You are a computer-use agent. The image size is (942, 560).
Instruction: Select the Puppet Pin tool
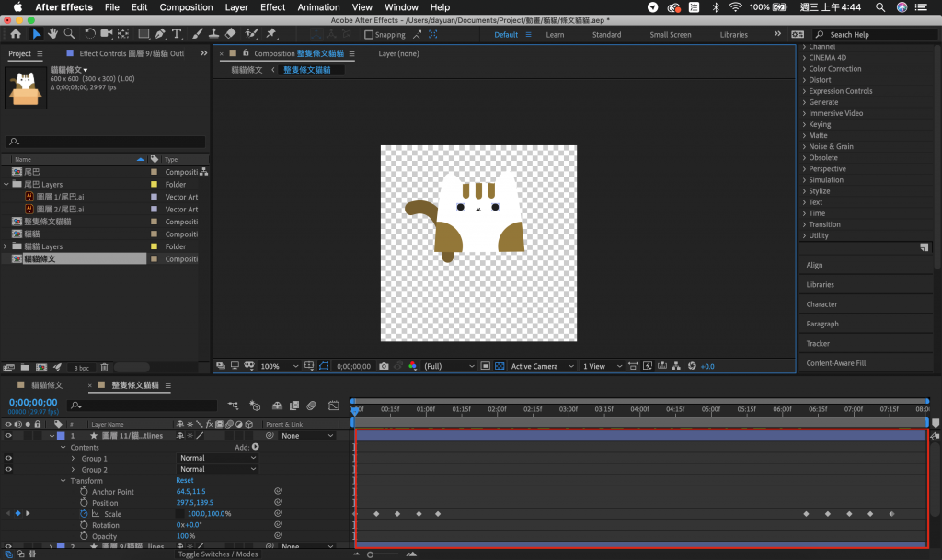coord(271,34)
